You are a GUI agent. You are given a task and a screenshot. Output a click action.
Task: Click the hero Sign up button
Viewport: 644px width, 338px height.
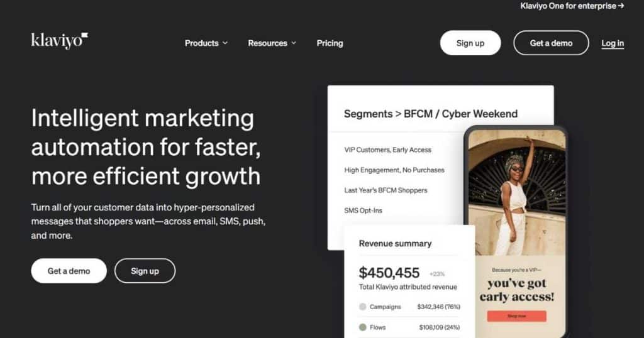click(145, 271)
